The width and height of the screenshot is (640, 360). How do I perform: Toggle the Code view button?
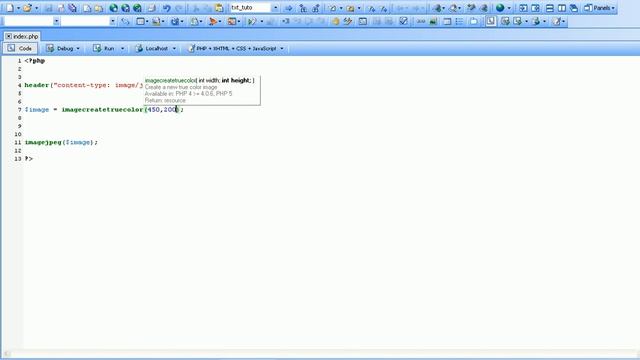coord(20,48)
